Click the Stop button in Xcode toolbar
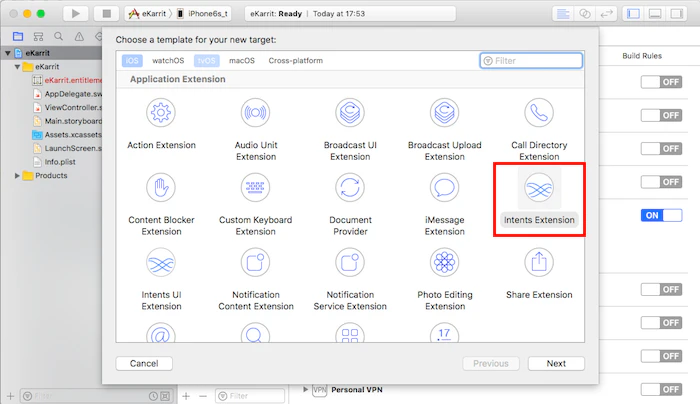 coord(106,13)
